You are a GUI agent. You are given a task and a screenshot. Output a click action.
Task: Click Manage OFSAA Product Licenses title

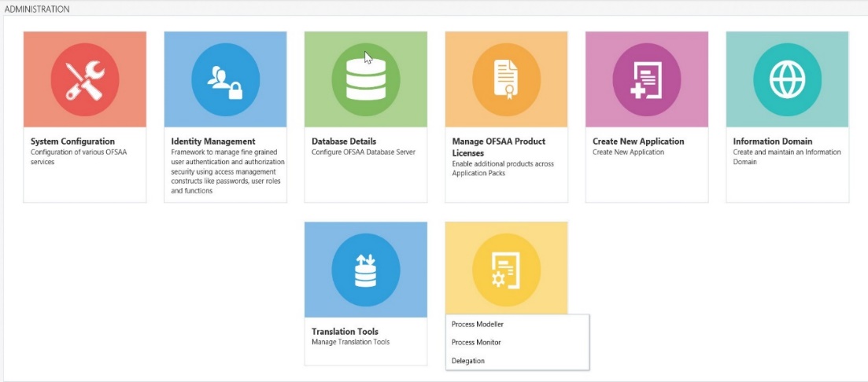tap(499, 147)
